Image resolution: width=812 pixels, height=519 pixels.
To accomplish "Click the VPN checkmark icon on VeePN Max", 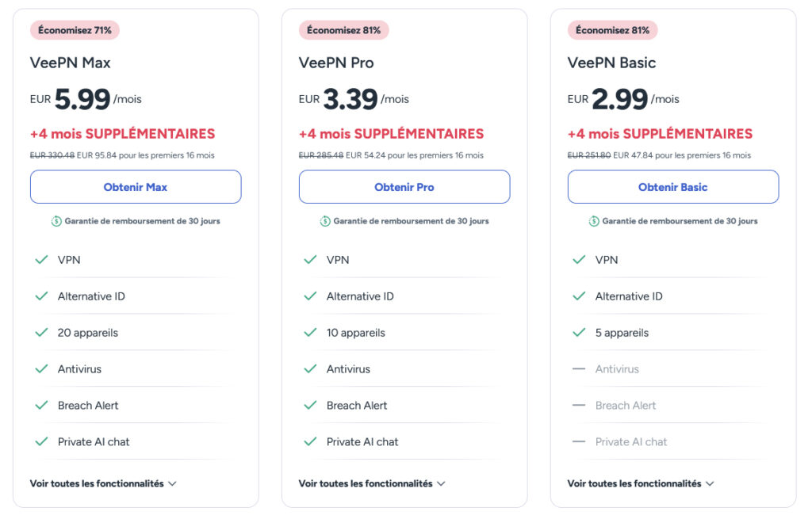I will coord(42,260).
